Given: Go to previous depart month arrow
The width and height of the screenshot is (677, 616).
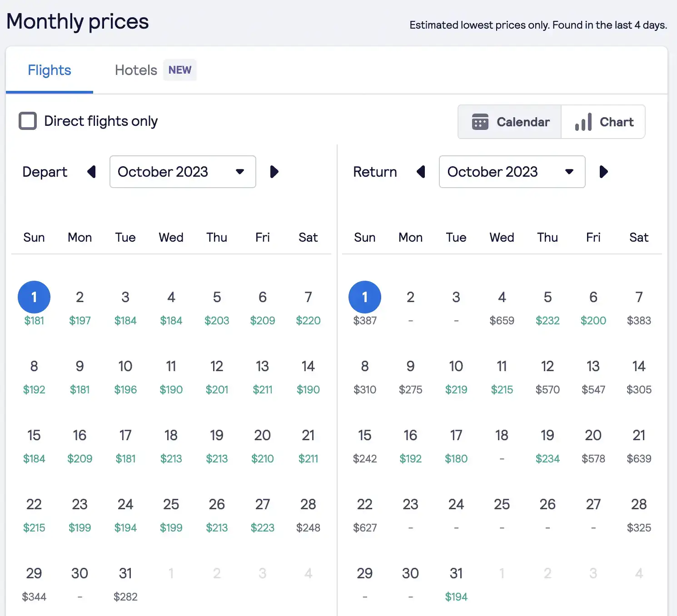Looking at the screenshot, I should pos(92,172).
